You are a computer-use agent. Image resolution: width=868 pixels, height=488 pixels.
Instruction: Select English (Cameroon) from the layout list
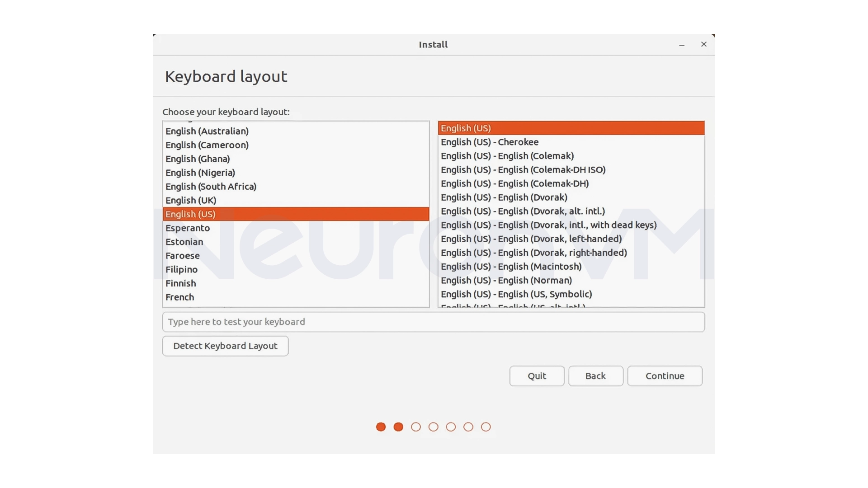click(207, 145)
